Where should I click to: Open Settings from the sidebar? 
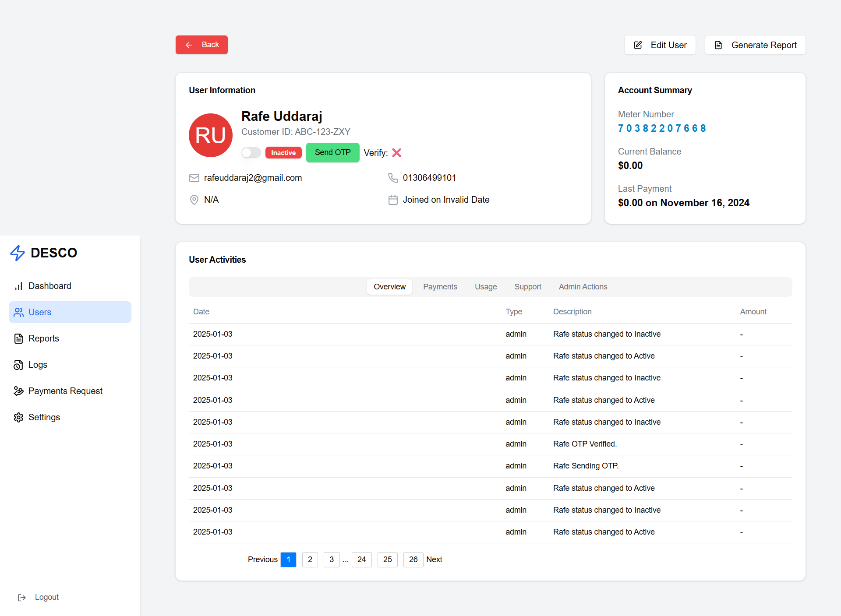tap(44, 417)
